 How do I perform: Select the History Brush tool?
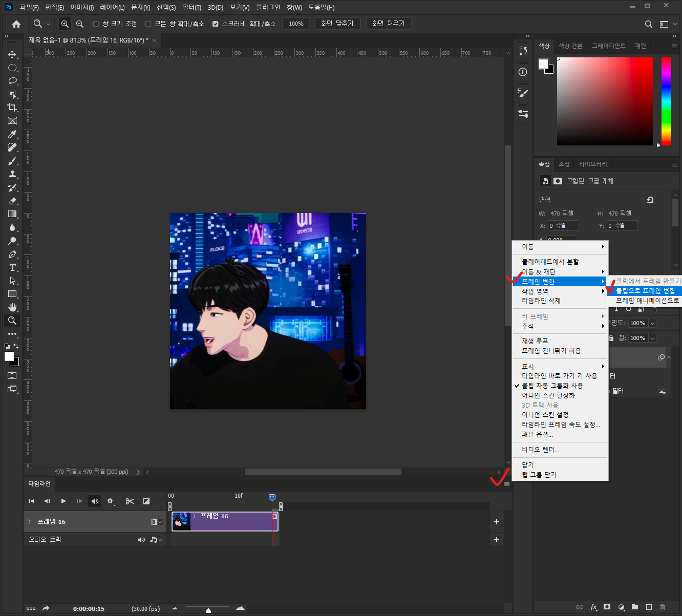pos(12,187)
